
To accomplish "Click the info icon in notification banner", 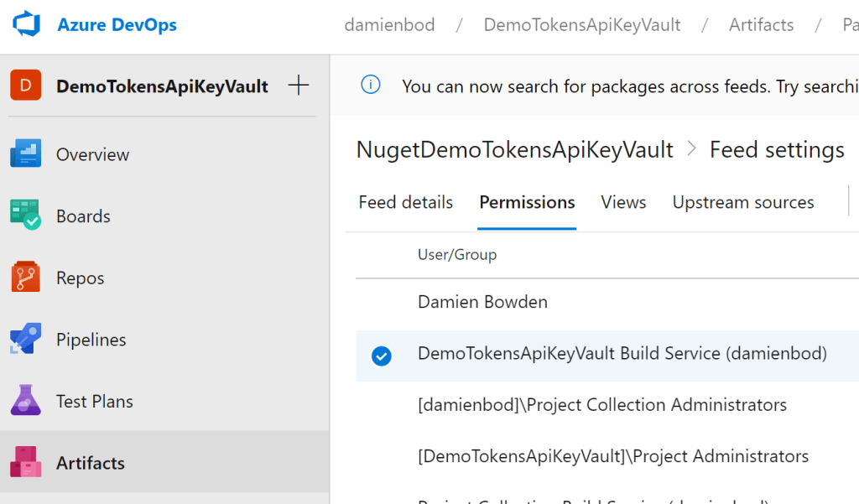I will pos(371,85).
